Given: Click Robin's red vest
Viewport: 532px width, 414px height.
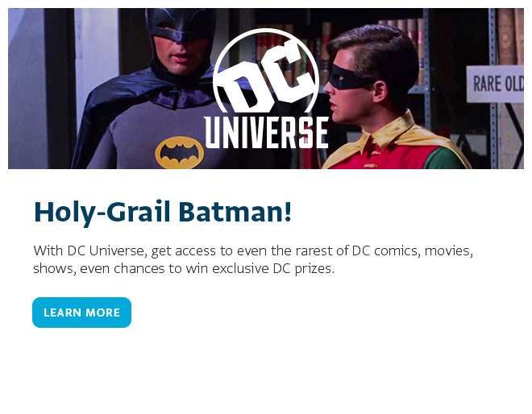Looking at the screenshot, I should coord(387,155).
